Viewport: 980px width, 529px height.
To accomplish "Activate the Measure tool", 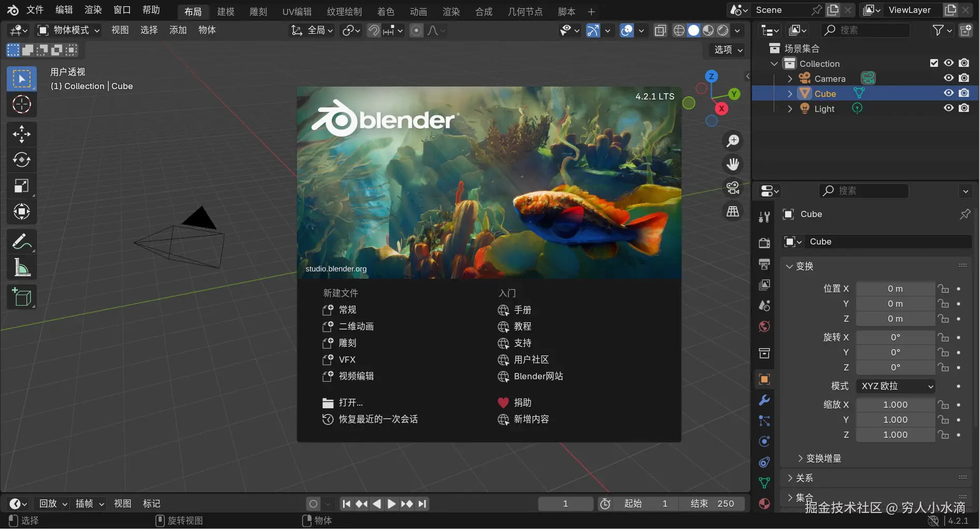I will [22, 267].
